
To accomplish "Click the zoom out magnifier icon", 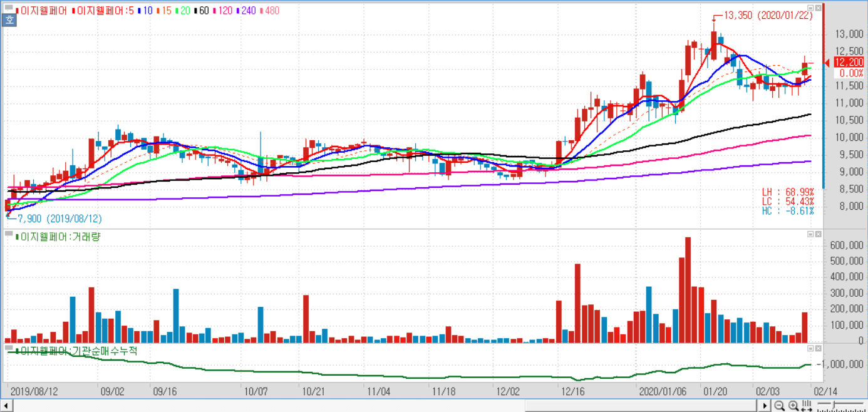I will coord(780,406).
